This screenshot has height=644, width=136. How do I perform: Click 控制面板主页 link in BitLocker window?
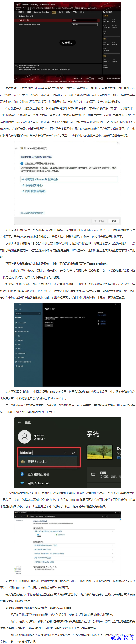(19, 520)
